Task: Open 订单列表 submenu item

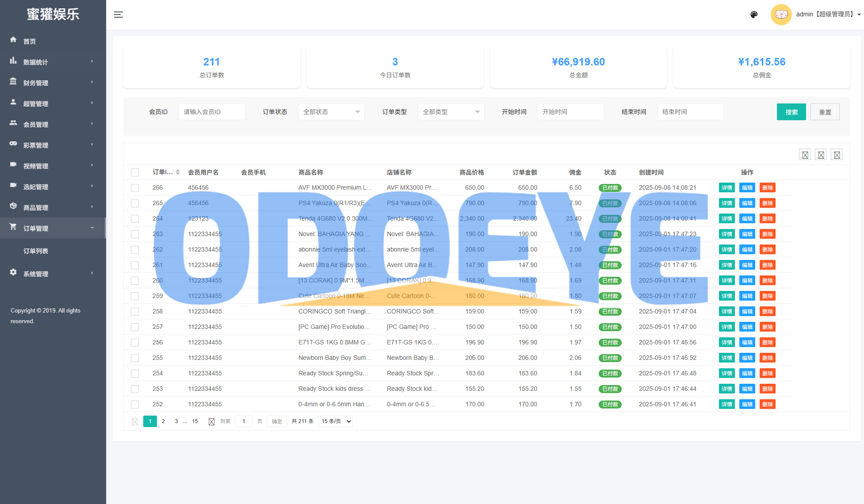Action: pyautogui.click(x=36, y=251)
